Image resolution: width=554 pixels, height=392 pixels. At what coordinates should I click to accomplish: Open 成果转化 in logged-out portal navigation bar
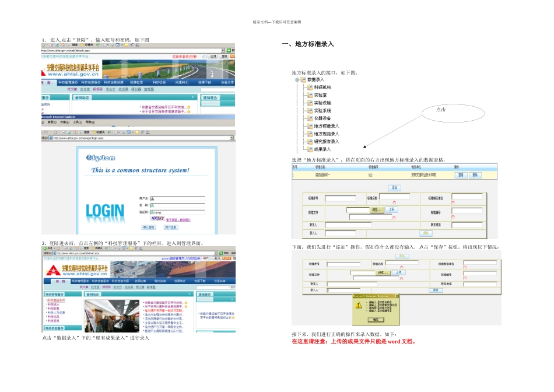click(x=181, y=82)
